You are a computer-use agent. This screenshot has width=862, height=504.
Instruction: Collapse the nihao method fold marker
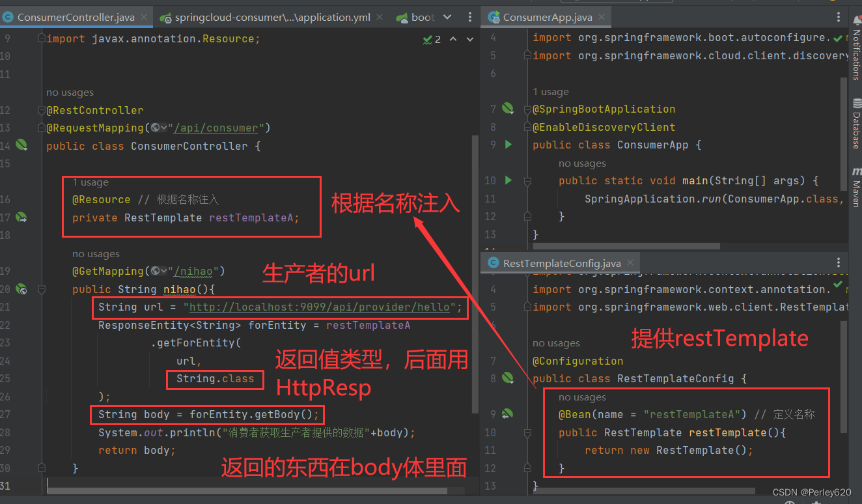click(x=42, y=289)
